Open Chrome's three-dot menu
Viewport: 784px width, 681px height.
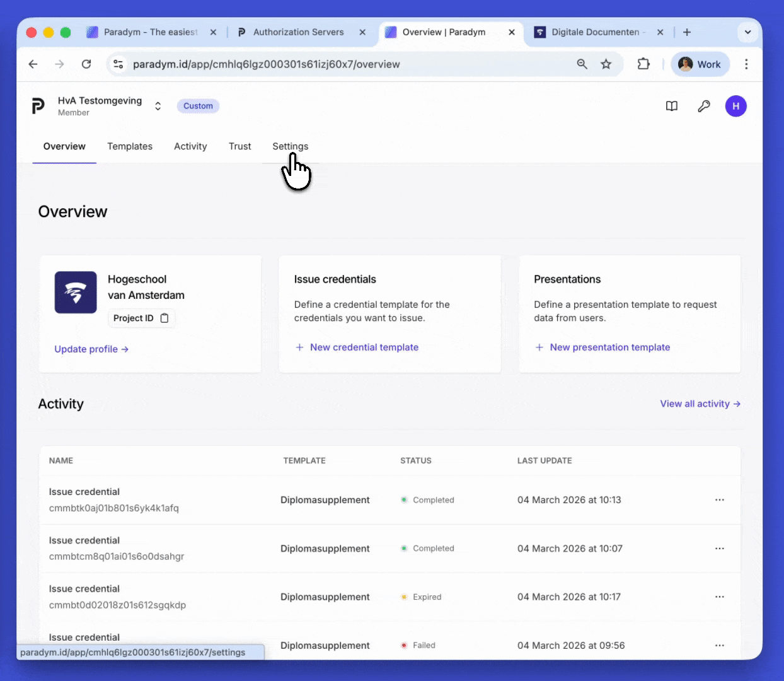(746, 64)
